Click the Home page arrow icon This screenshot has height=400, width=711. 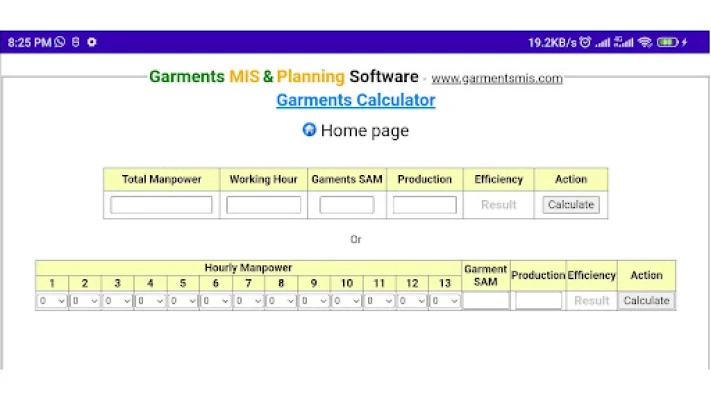click(309, 130)
